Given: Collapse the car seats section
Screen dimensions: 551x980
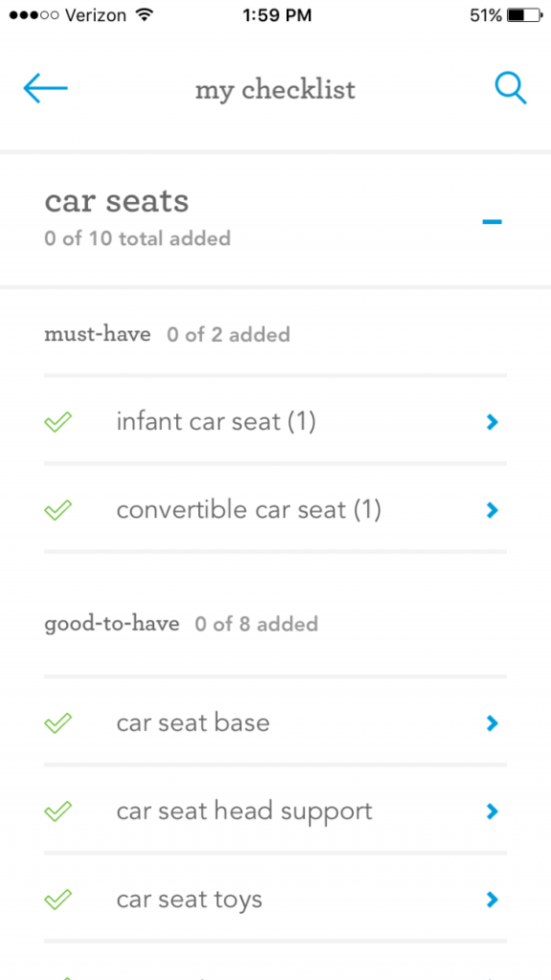Looking at the screenshot, I should pyautogui.click(x=493, y=221).
